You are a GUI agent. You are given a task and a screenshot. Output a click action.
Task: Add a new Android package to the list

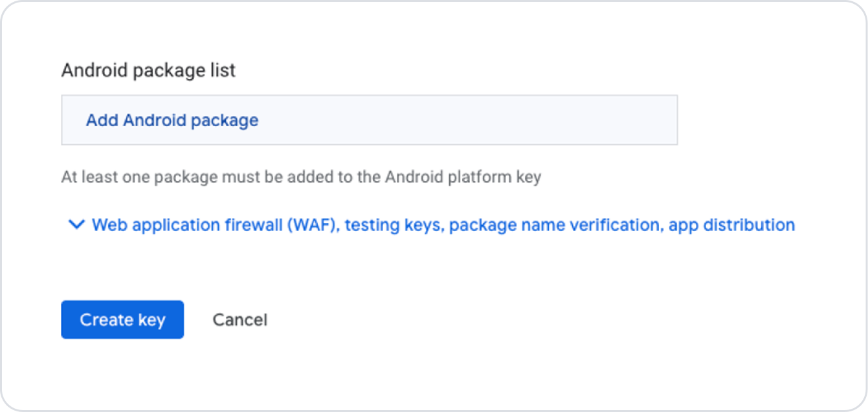click(172, 120)
